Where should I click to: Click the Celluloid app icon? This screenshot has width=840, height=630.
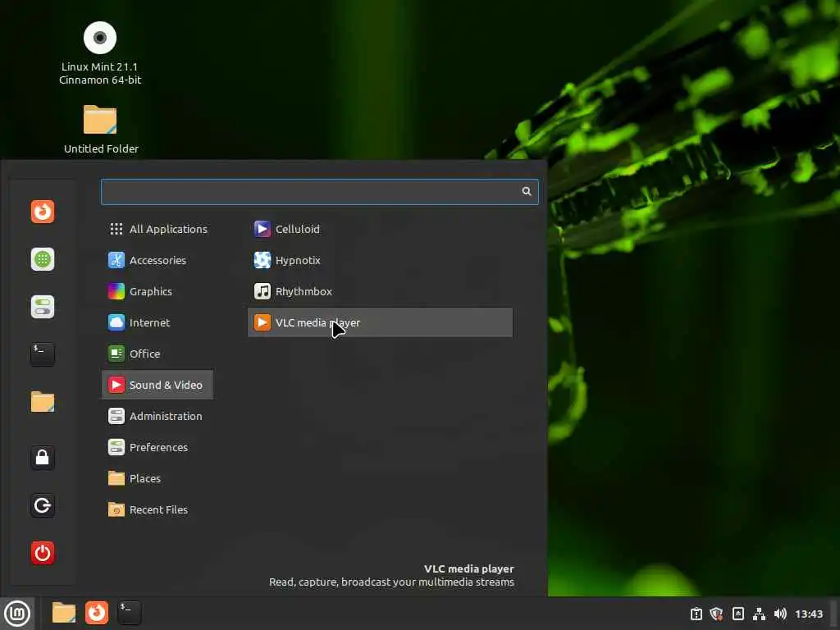pyautogui.click(x=262, y=229)
